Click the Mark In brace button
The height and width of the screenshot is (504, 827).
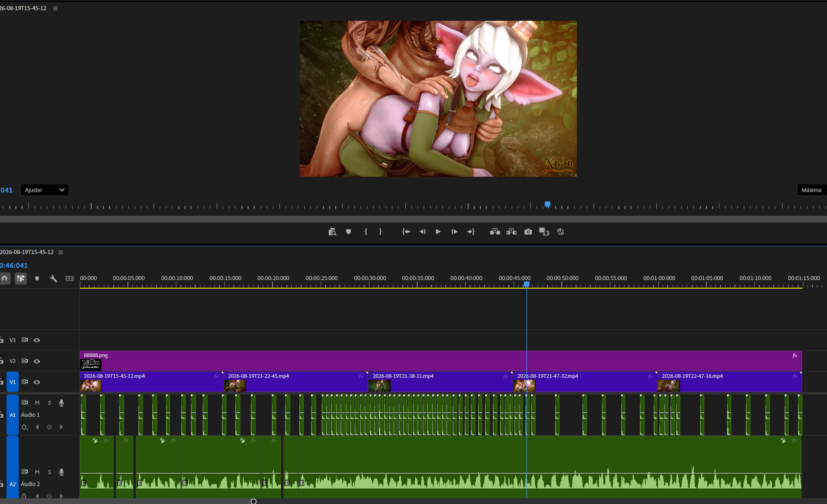(x=366, y=232)
